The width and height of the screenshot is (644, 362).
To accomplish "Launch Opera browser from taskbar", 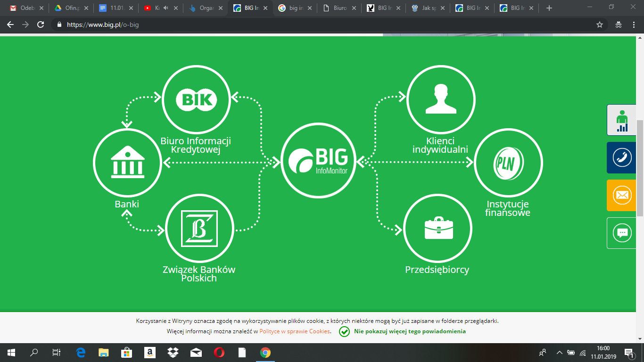I will click(219, 352).
